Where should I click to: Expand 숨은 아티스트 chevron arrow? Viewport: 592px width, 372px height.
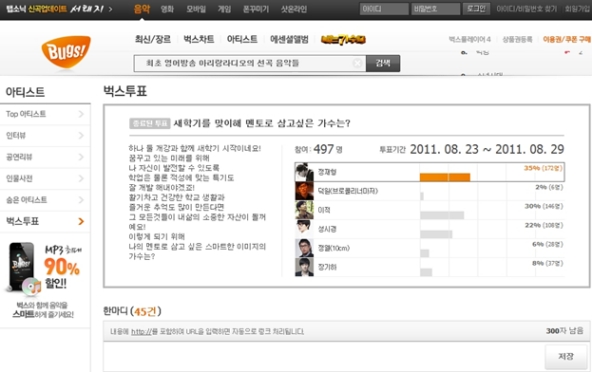pos(81,200)
